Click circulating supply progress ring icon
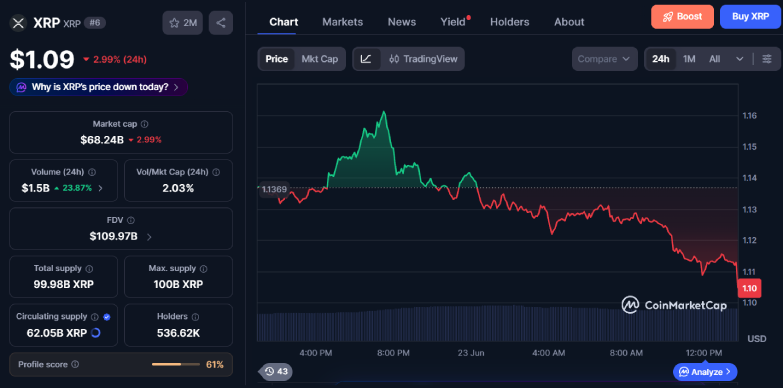Viewport: 783px width, 388px height. [x=96, y=333]
